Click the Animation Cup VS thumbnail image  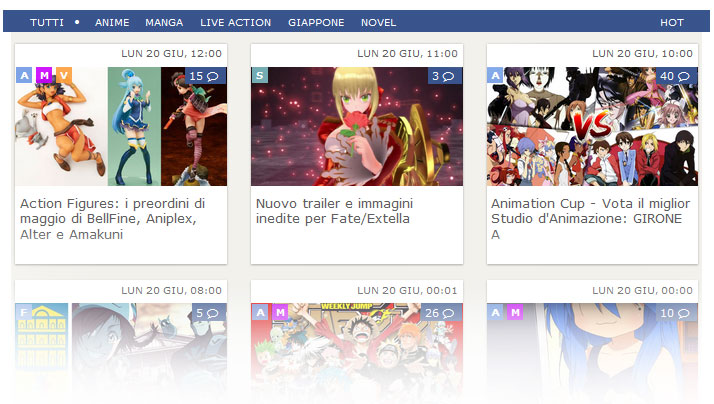point(592,126)
